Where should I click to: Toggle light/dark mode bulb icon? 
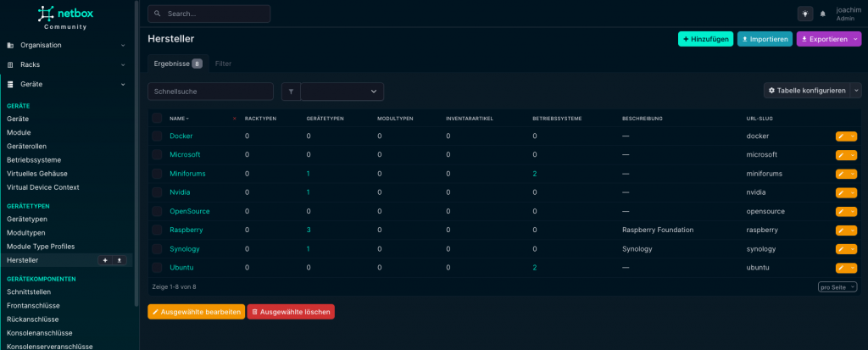pos(805,14)
